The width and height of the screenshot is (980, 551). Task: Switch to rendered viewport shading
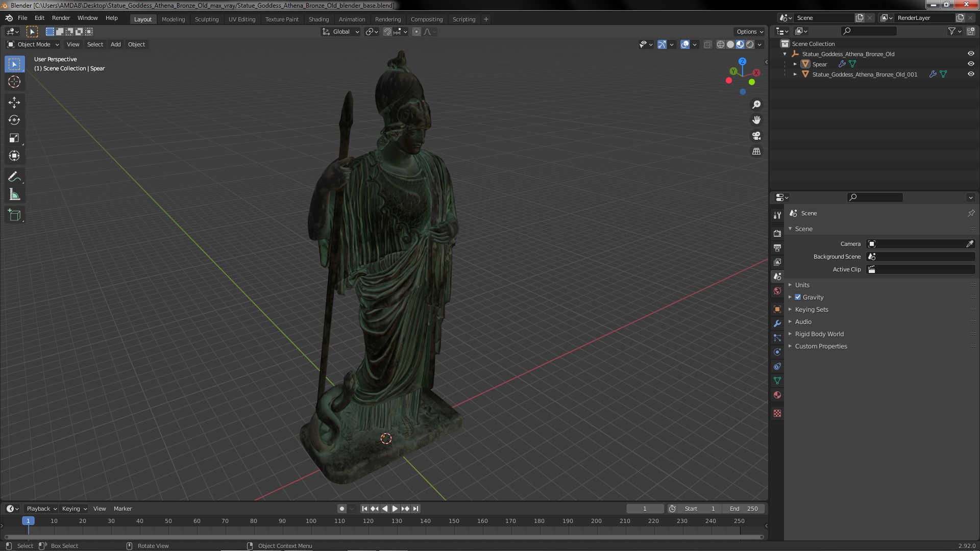750,44
